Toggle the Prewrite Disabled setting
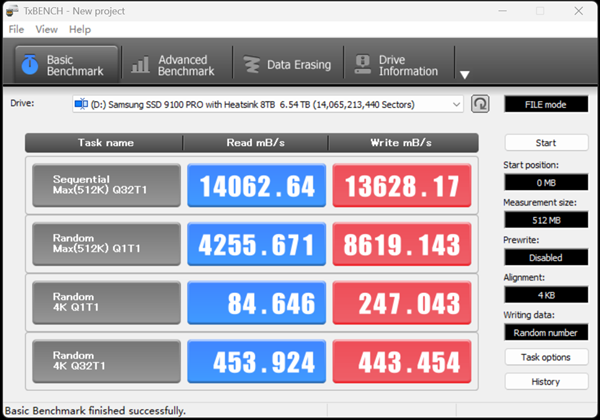Image resolution: width=600 pixels, height=420 pixels. pos(546,257)
